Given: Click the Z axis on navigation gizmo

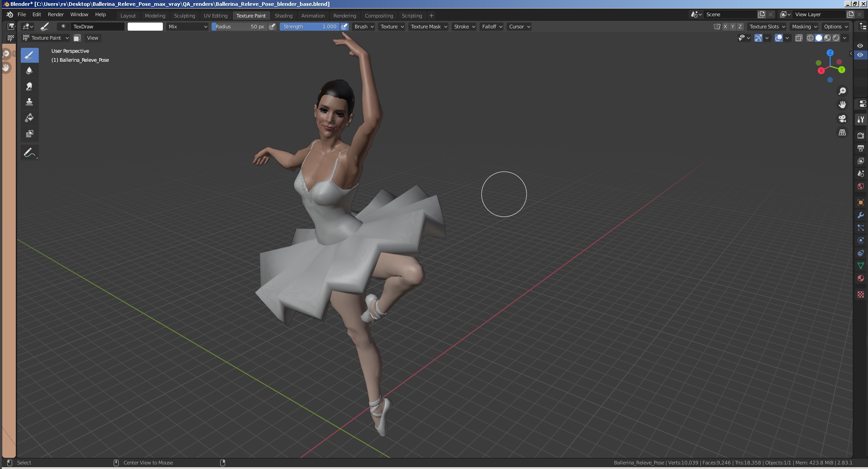Looking at the screenshot, I should [x=830, y=53].
